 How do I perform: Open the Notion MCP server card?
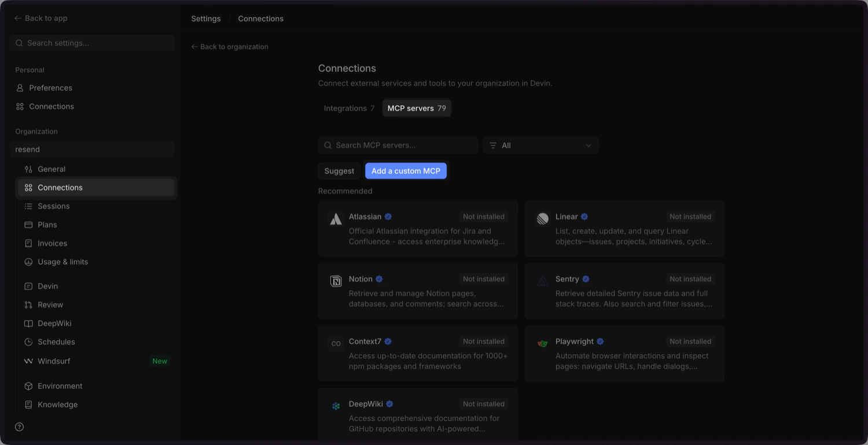[418, 291]
